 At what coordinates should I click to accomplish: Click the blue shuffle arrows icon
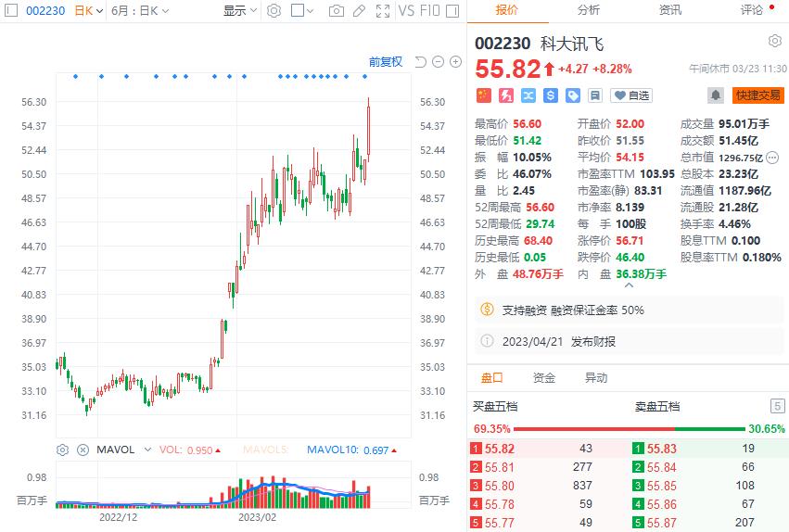[528, 95]
